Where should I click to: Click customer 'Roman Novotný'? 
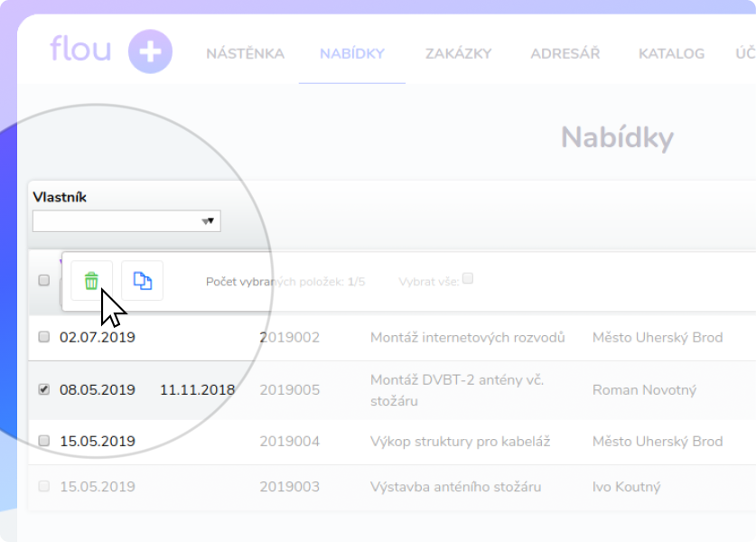pyautogui.click(x=645, y=390)
